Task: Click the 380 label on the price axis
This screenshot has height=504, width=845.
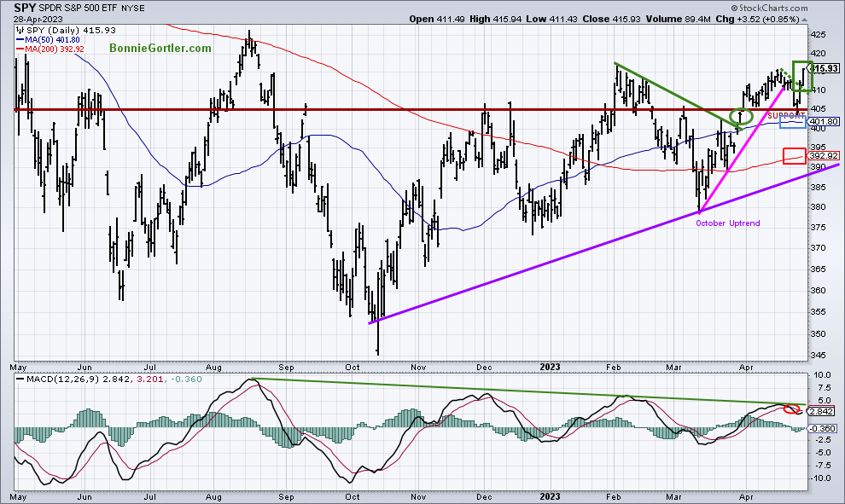Action: 818,206
